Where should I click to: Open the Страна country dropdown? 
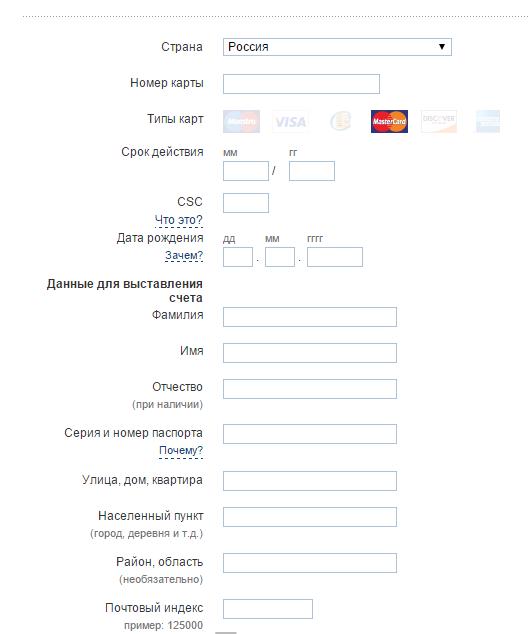point(337,47)
